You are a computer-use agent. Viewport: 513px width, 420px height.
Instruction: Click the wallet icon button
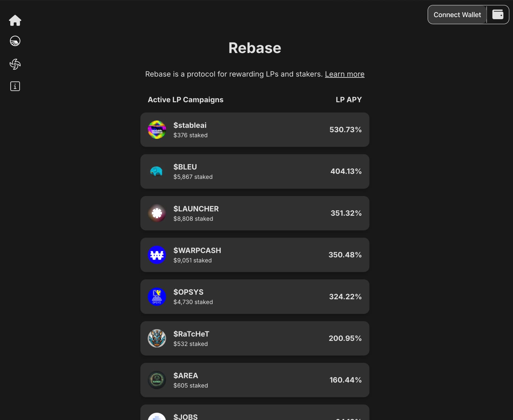[x=498, y=15]
